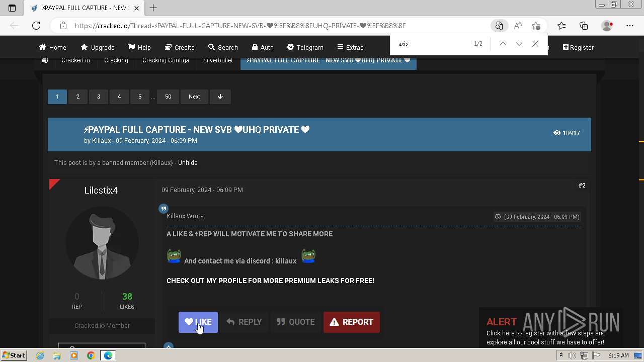Like the post
Viewport: 644px width, 362px height.
point(198,322)
